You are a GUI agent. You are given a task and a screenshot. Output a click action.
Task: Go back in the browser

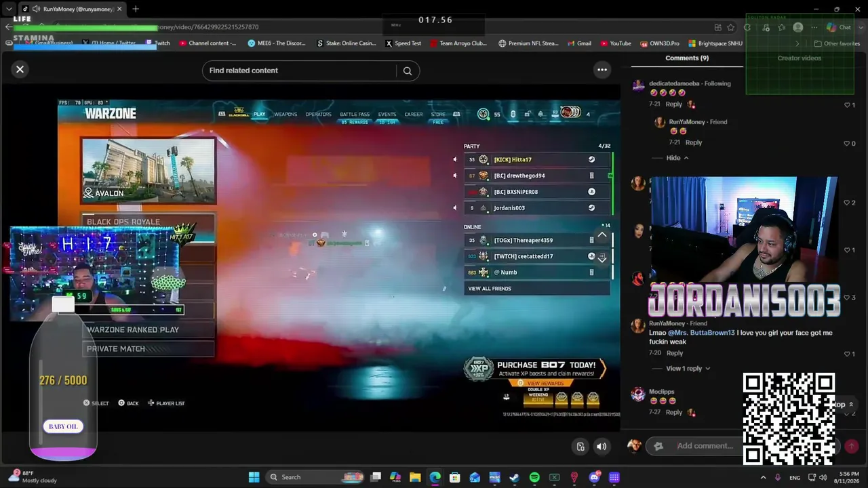click(8, 27)
